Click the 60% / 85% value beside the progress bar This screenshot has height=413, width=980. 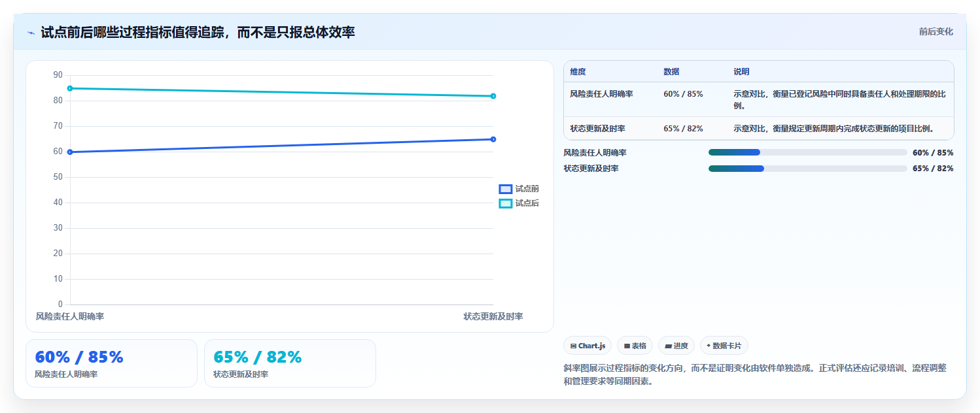click(933, 153)
